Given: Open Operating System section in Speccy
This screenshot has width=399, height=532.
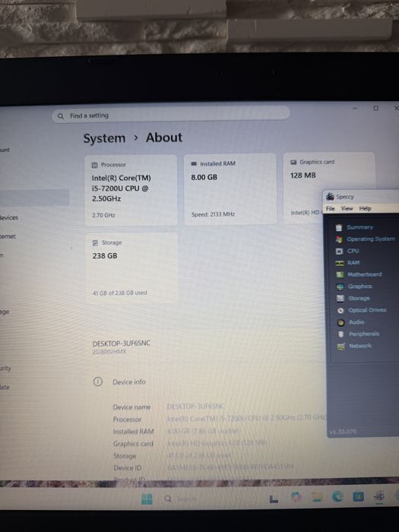Looking at the screenshot, I should [x=371, y=239].
